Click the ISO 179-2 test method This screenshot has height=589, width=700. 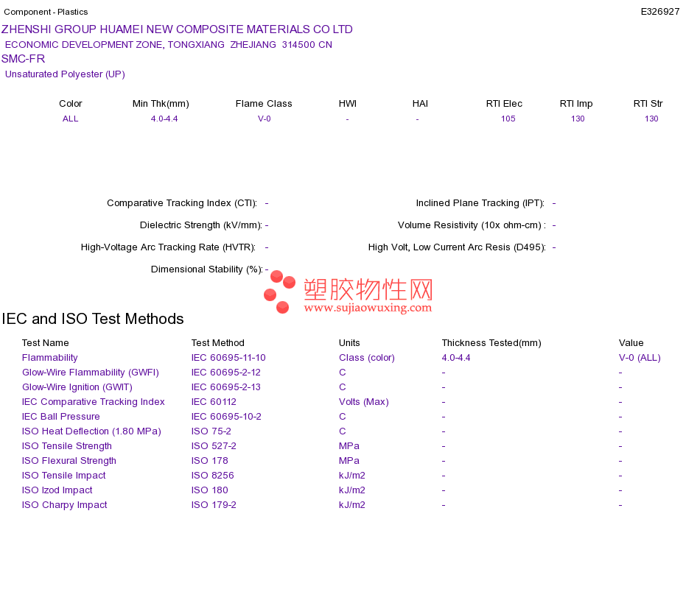214,505
